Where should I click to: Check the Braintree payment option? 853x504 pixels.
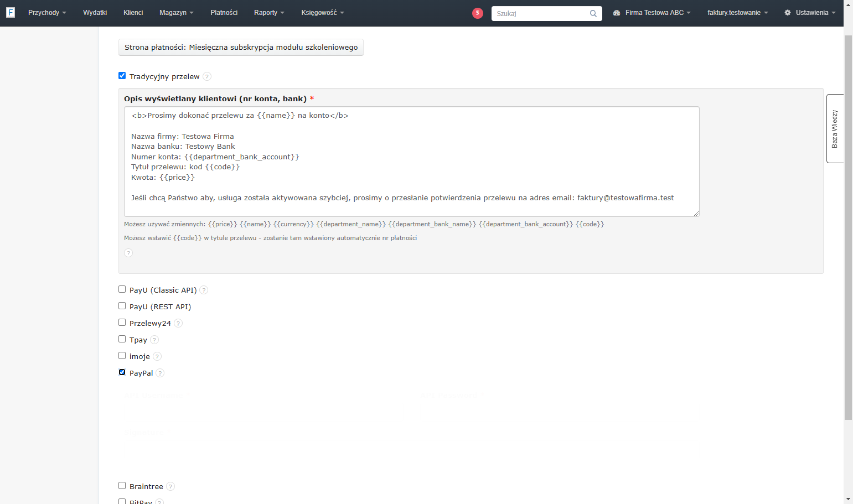tap(122, 486)
